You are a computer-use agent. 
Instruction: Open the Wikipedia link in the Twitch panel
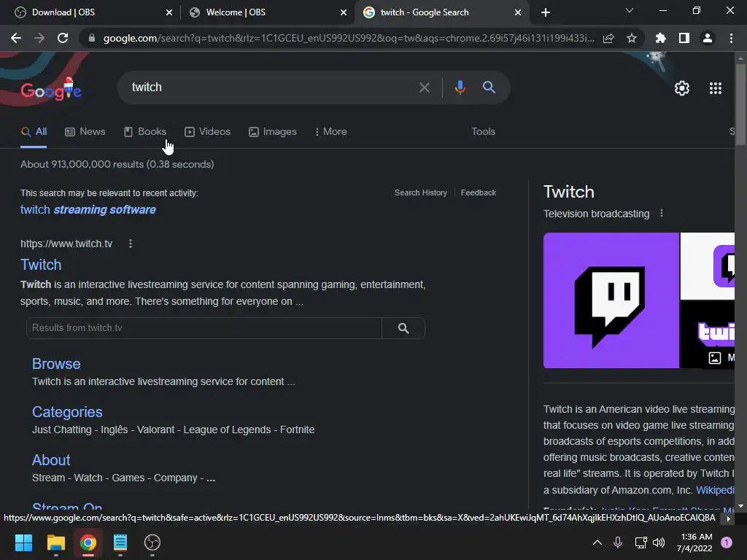tap(715, 491)
